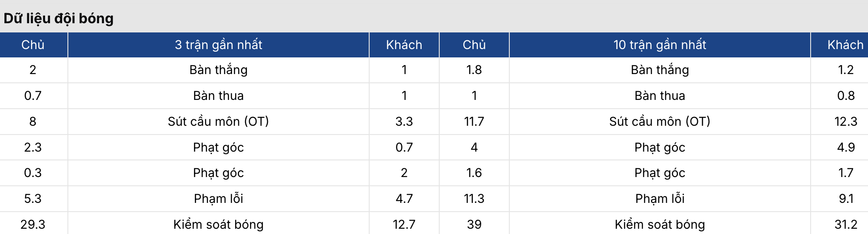Viewport: 868px width, 234px height.
Task: Click the first 'Chủ' header cell
Action: pos(33,45)
